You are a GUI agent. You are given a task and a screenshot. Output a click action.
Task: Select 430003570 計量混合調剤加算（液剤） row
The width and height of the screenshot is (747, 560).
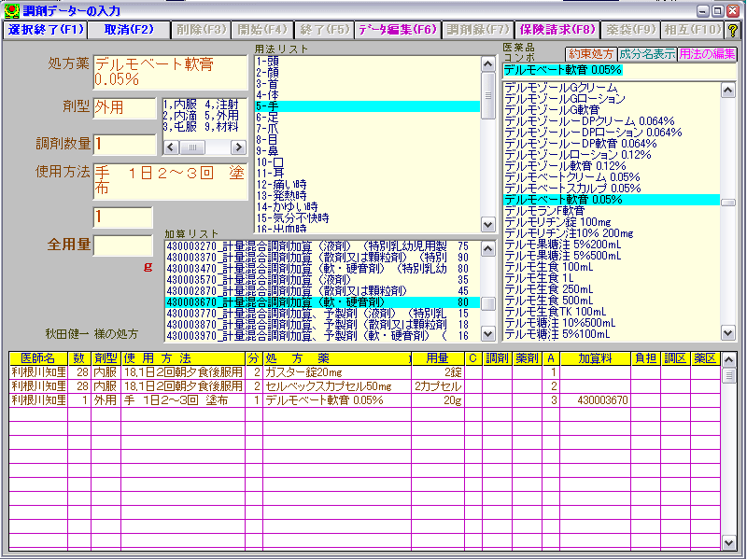click(322, 280)
